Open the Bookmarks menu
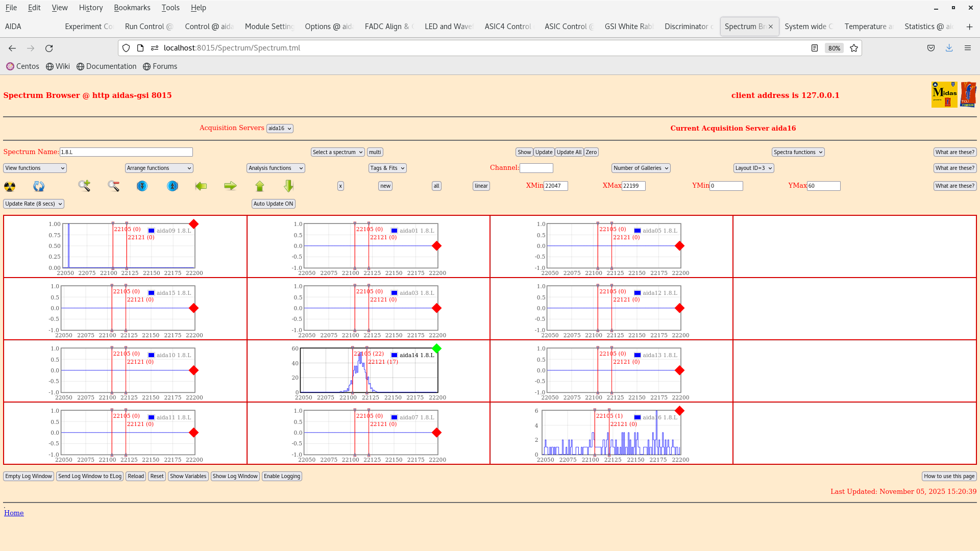This screenshot has width=980, height=551. (x=132, y=8)
